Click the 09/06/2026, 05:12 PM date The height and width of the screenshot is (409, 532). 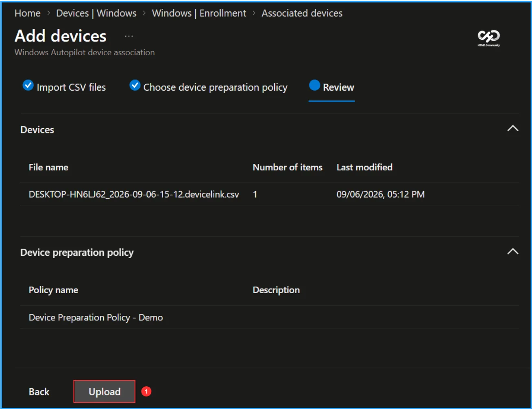tap(380, 194)
